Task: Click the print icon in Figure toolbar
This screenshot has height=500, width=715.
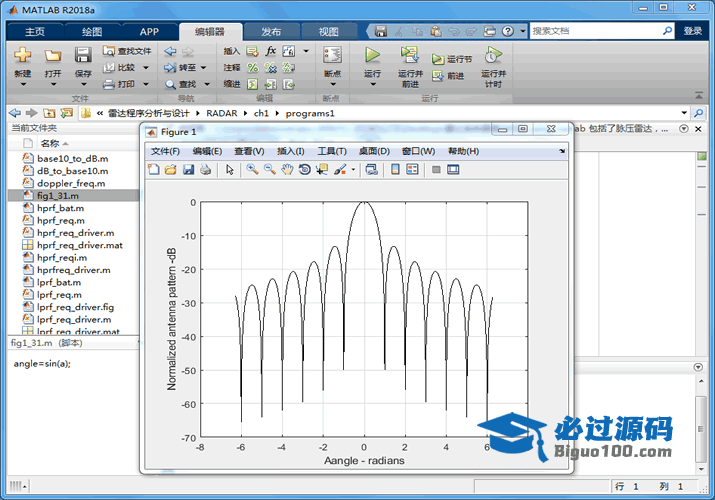Action: coord(206,170)
